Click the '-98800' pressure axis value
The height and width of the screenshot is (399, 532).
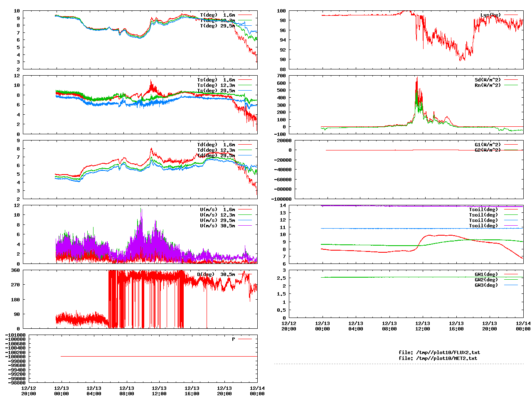(17, 383)
